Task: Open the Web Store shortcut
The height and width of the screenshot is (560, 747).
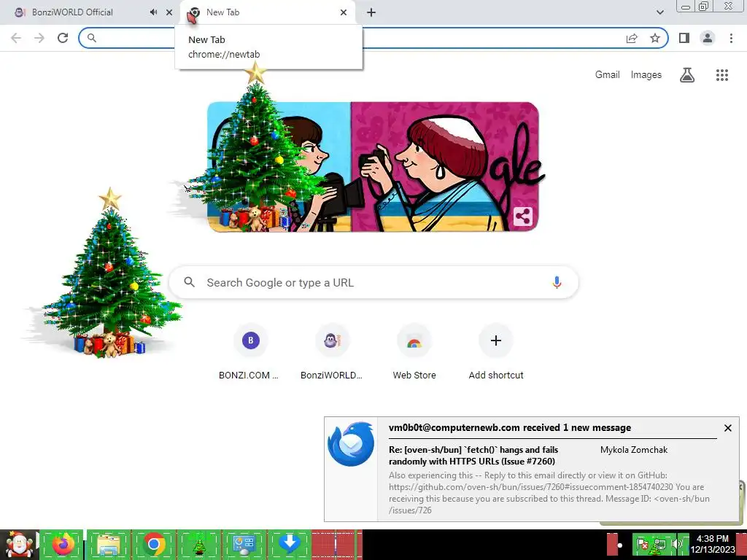Action: [414, 352]
